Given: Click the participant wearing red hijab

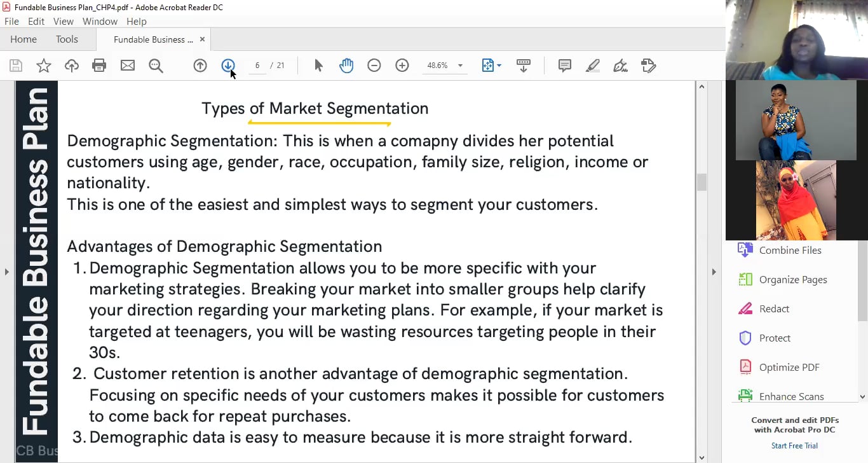Looking at the screenshot, I should click(796, 200).
